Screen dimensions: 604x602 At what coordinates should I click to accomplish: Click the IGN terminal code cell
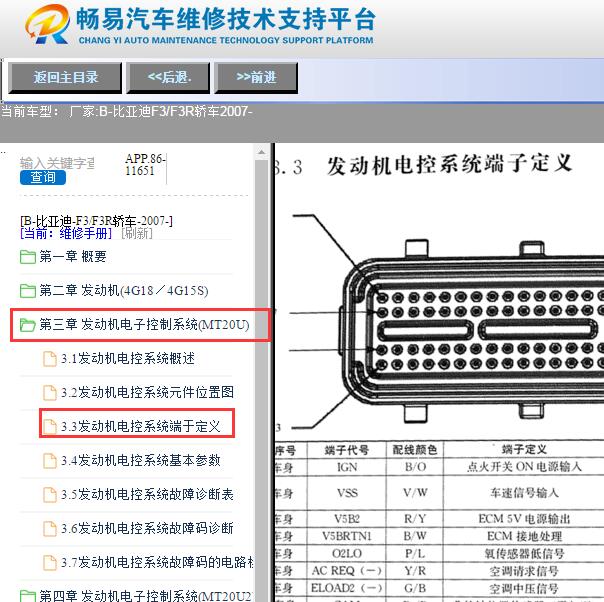tap(347, 467)
